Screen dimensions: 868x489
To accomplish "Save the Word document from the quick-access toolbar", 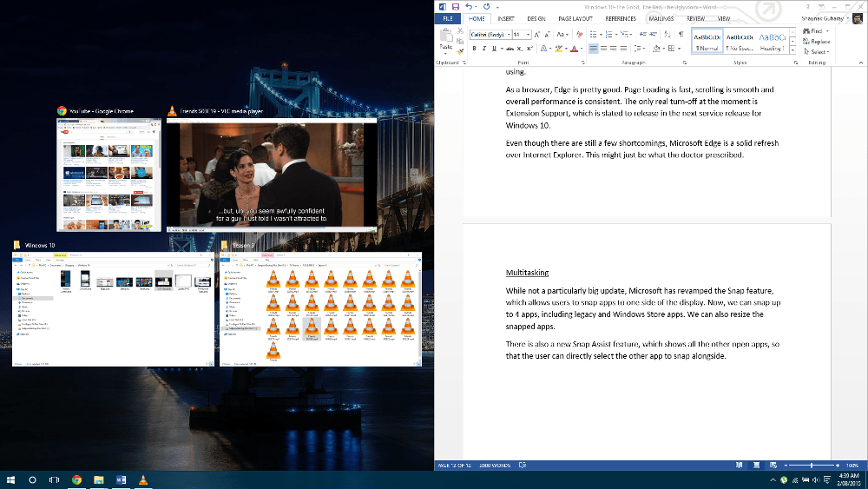I will pyautogui.click(x=455, y=7).
